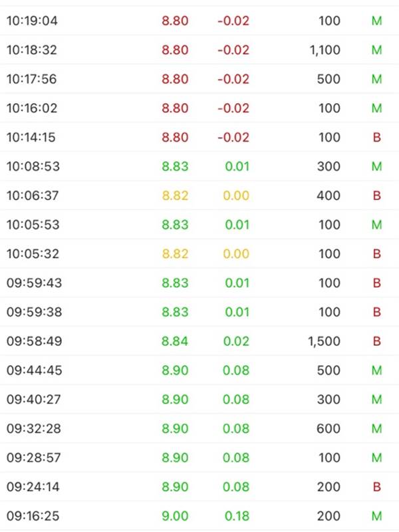Click the 1,500 volume value
399x532 pixels.
point(325,341)
